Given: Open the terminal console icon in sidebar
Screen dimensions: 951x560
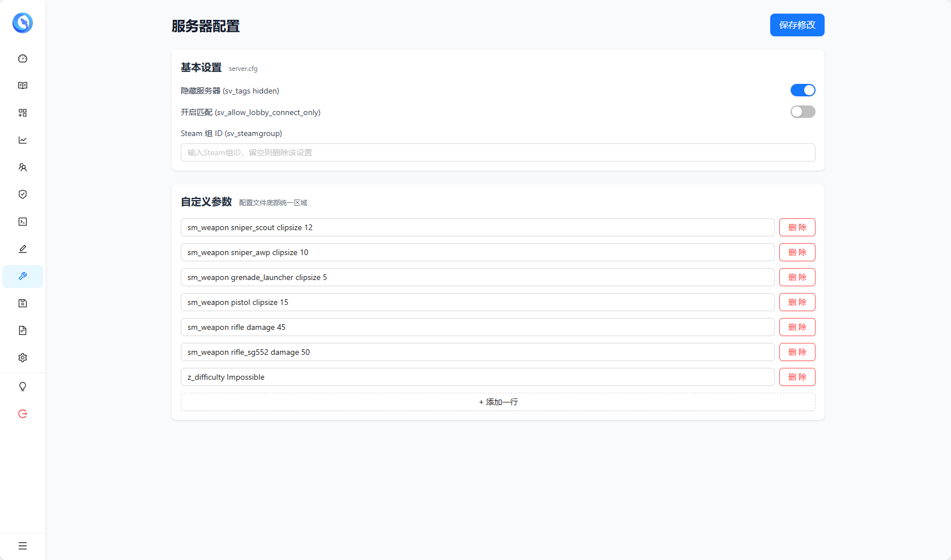Looking at the screenshot, I should coord(23,222).
